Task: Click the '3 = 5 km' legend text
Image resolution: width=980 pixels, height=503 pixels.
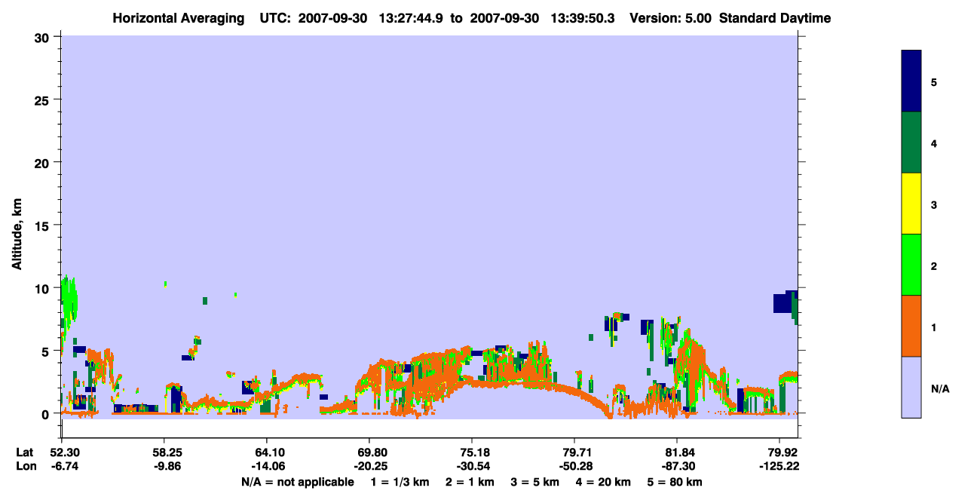Action: (534, 482)
